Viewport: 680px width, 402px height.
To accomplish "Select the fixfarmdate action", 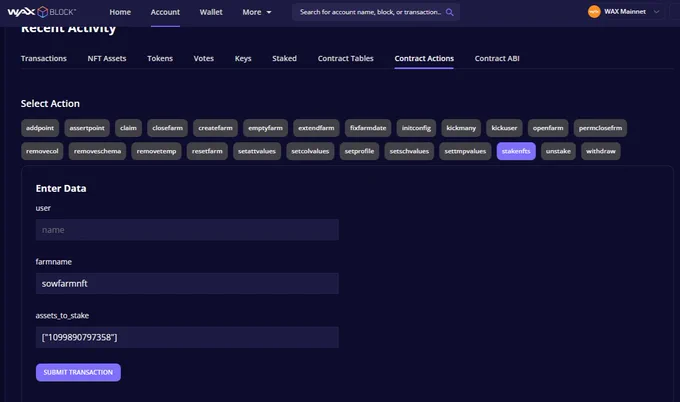I will coord(368,128).
